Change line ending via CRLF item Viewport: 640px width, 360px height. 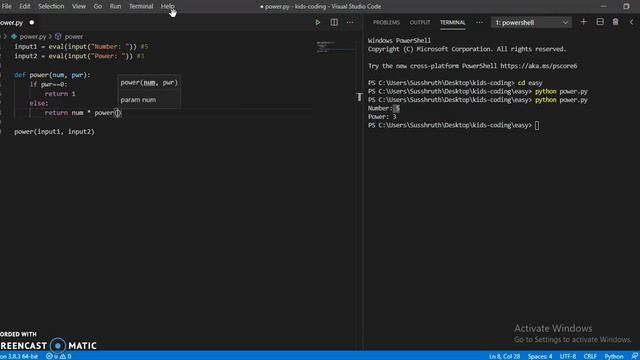tap(590, 356)
